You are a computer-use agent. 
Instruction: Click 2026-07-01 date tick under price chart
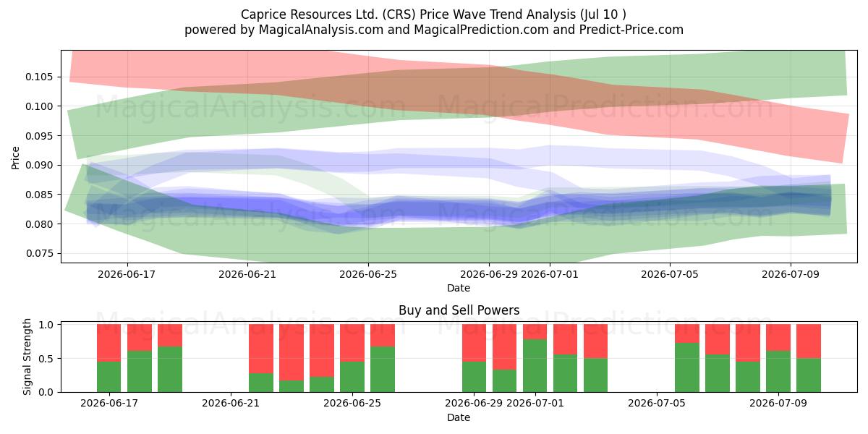[550, 274]
